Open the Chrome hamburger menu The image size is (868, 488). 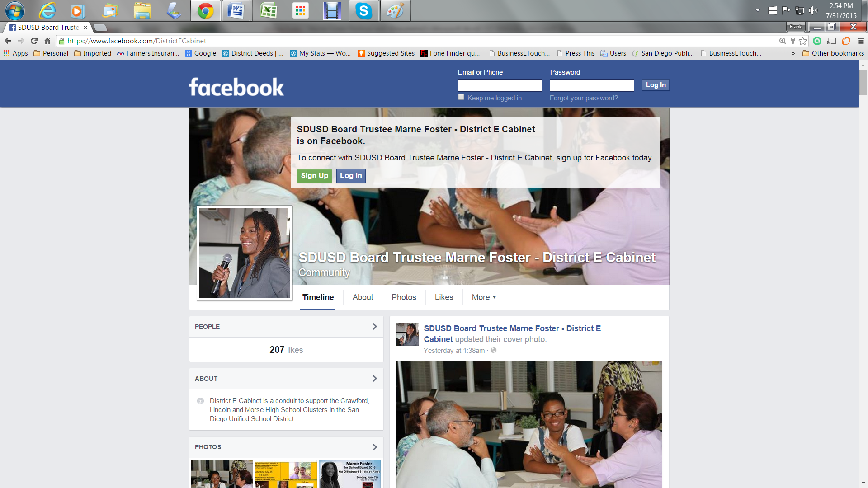point(861,41)
